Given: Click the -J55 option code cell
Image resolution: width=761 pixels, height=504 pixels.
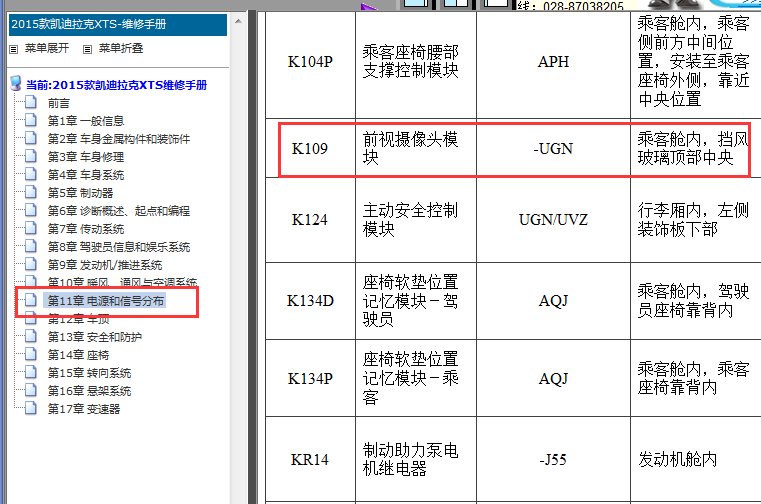Looking at the screenshot, I should (553, 459).
